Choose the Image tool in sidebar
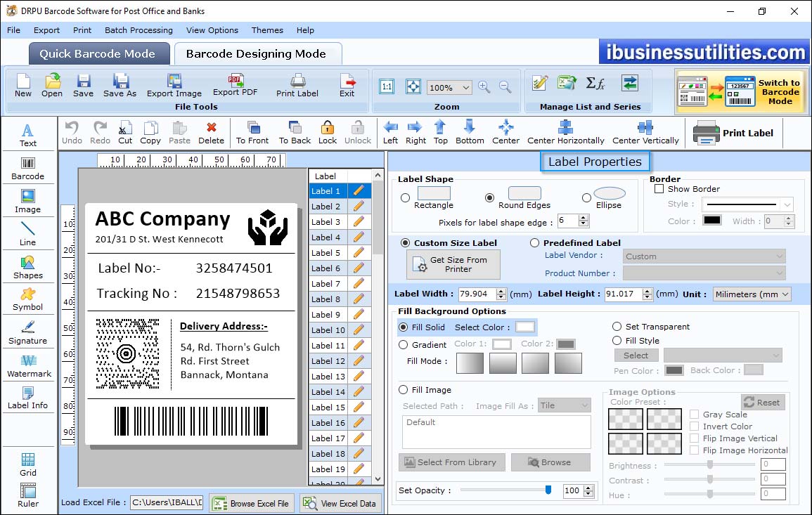Viewport: 812px width, 515px height. [28, 202]
